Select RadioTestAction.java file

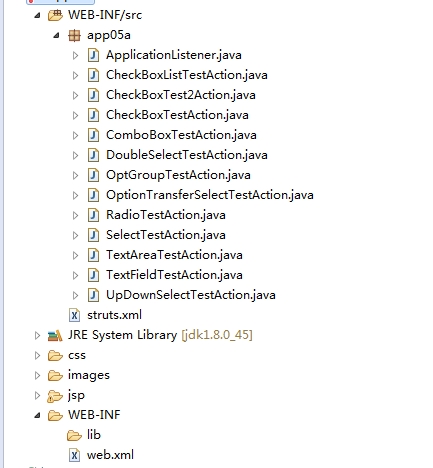[166, 215]
